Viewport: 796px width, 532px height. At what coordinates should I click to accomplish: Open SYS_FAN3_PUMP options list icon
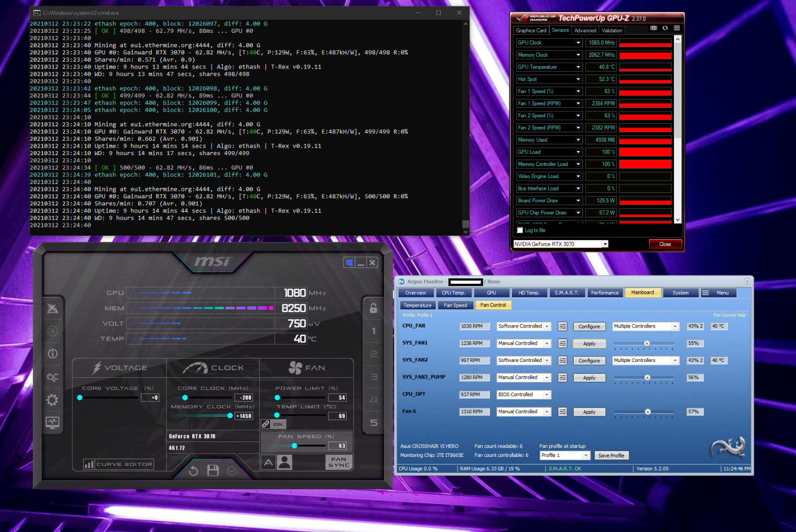pos(562,378)
